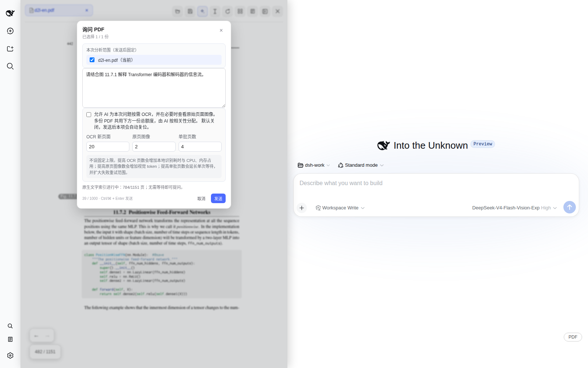
Task: Click rotate icon in PDF toolbar
Action: (x=227, y=11)
